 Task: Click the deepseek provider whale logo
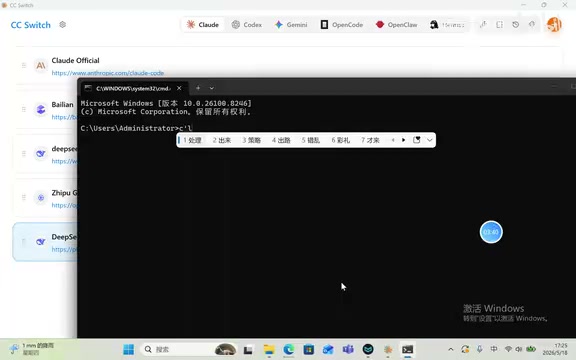[41, 154]
